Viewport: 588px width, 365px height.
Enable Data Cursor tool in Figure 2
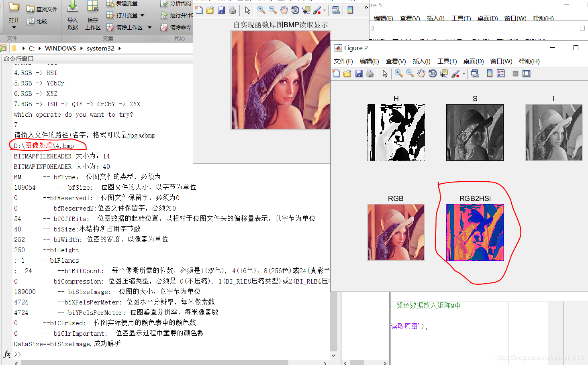[x=443, y=73]
